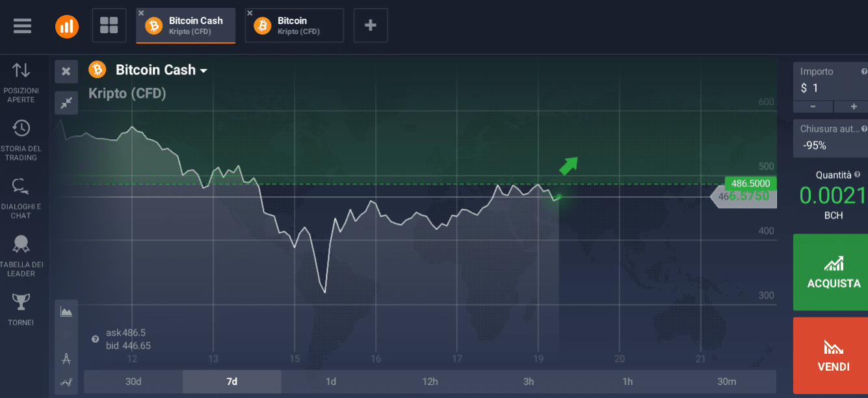Open Storia del Trading history
The image size is (868, 398).
click(21, 140)
